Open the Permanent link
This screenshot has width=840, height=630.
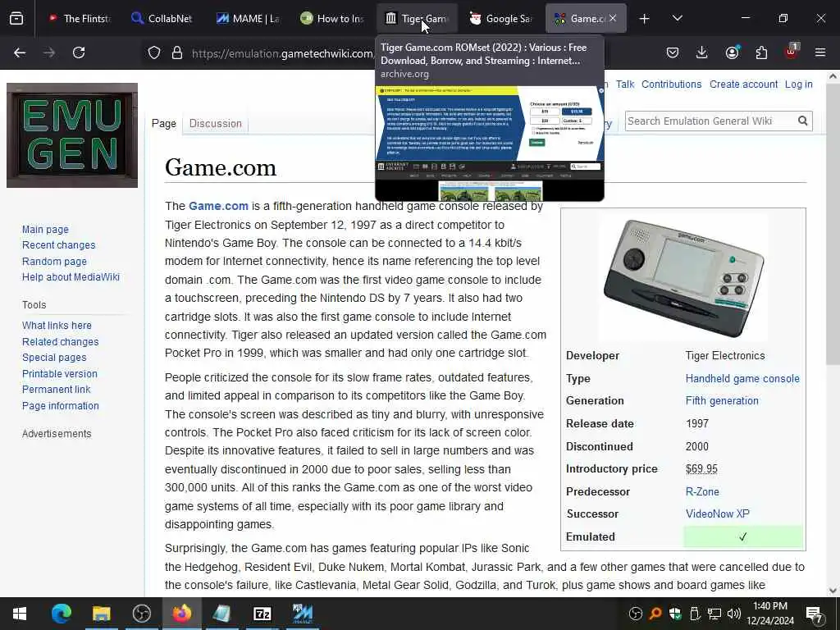click(x=57, y=390)
